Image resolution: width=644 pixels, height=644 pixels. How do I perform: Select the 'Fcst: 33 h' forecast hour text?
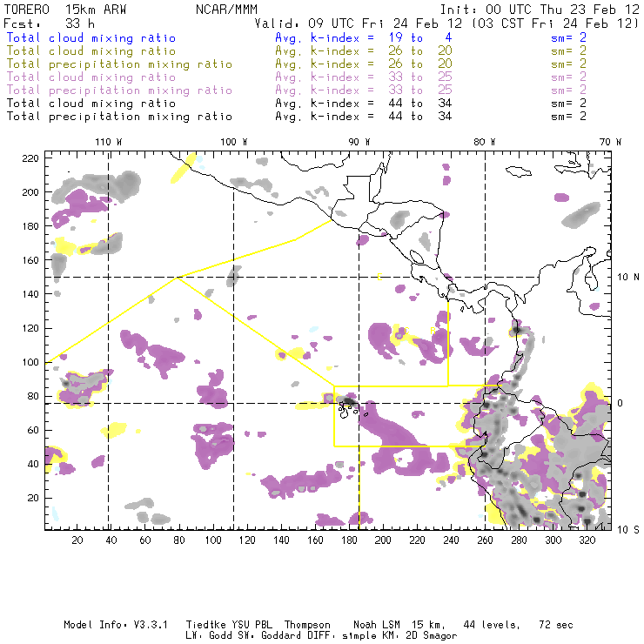[49, 23]
